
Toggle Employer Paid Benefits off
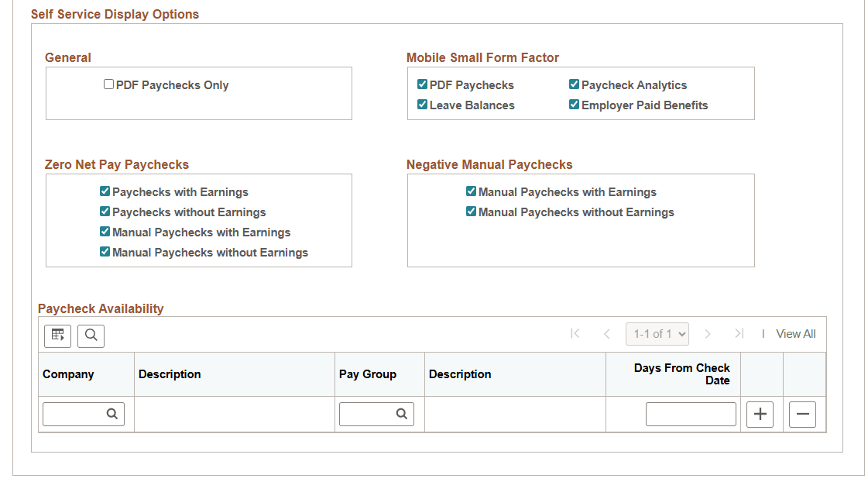574,105
